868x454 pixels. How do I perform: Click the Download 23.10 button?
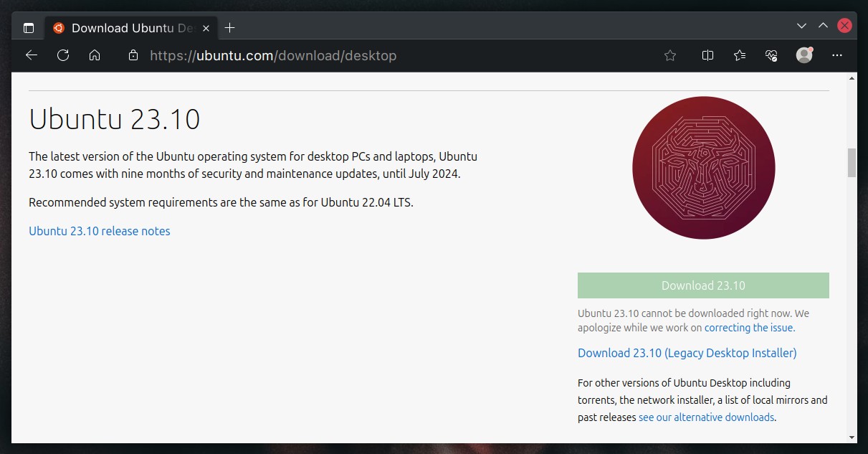tap(703, 285)
